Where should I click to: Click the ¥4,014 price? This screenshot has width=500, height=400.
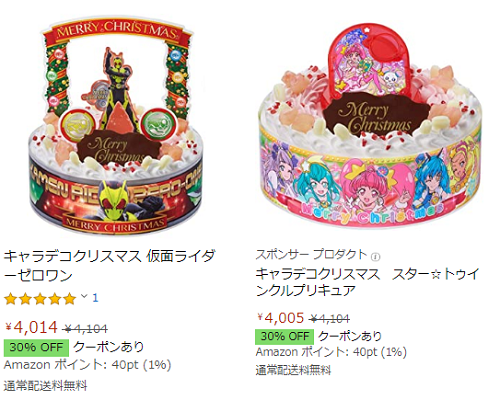32,327
